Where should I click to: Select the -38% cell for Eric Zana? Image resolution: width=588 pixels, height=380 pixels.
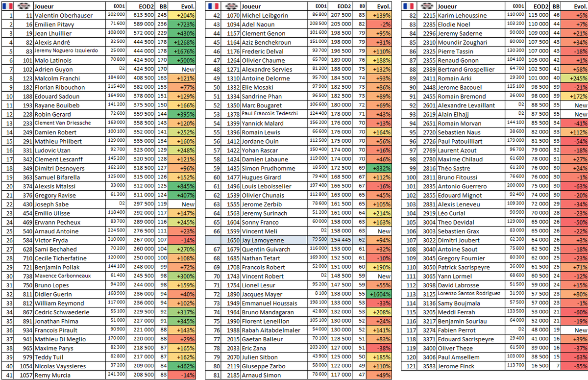pos(378,348)
